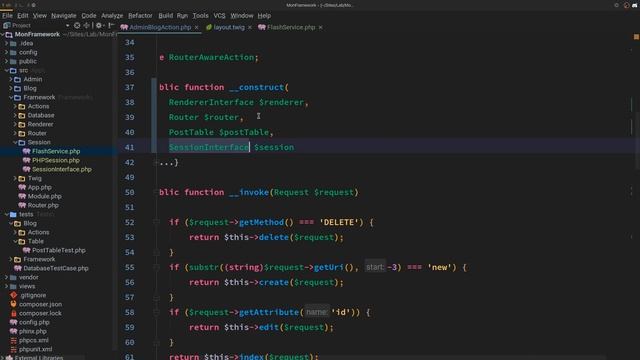Click the PostTableTest.php file icon
Image resolution: width=640 pixels, height=360 pixels.
pyautogui.click(x=27, y=250)
